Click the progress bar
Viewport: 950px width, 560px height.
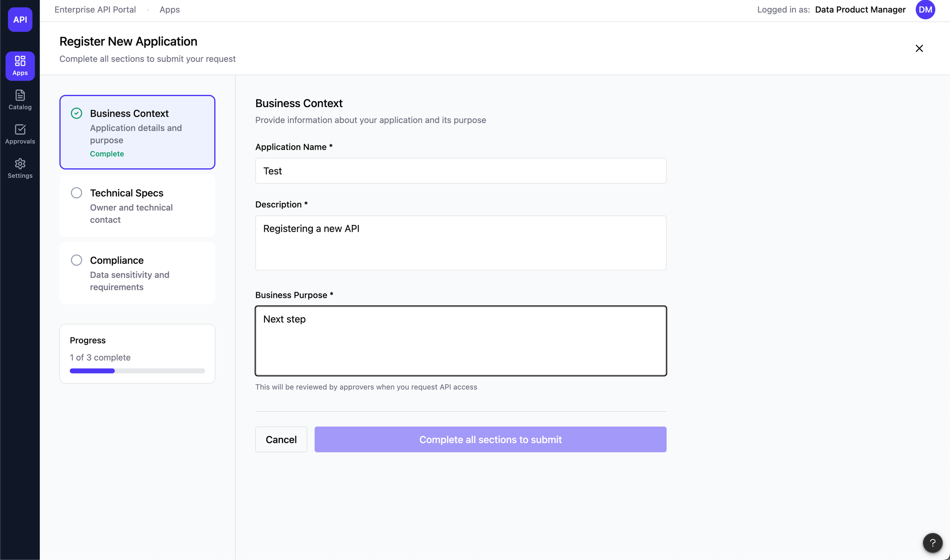coord(137,371)
